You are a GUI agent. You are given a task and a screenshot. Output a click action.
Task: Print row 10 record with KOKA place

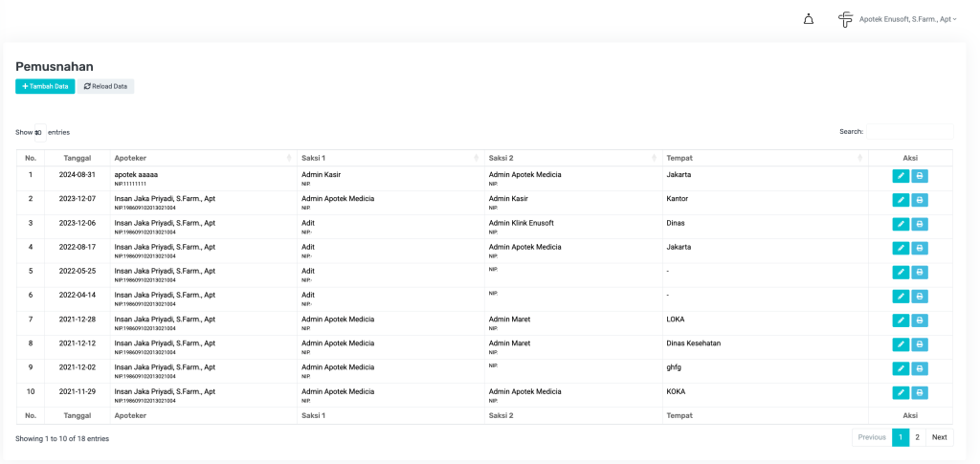(x=920, y=392)
